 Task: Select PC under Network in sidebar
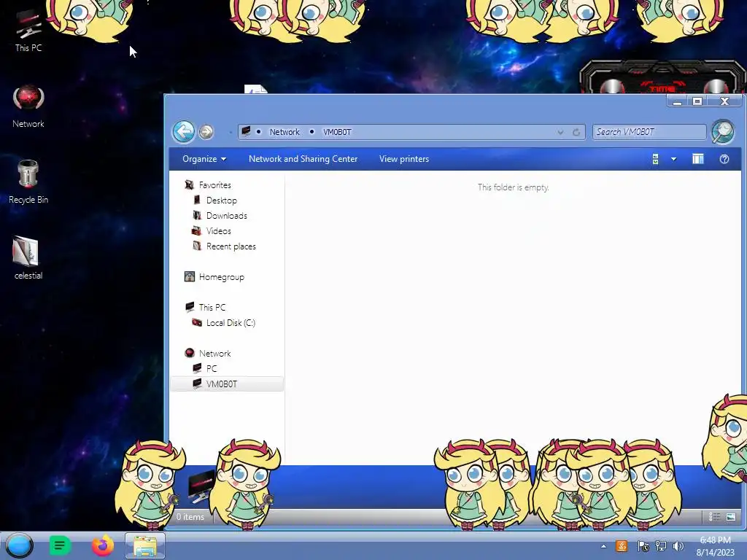pyautogui.click(x=212, y=368)
